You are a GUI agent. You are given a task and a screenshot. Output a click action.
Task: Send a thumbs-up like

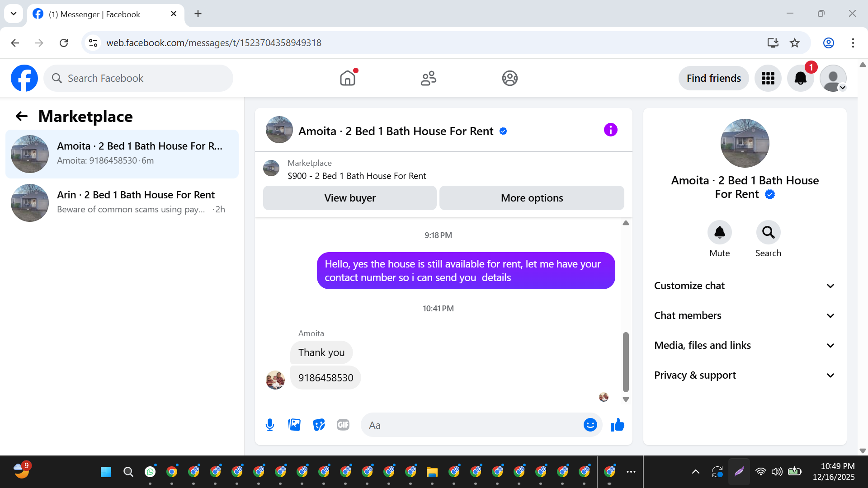coord(617,425)
